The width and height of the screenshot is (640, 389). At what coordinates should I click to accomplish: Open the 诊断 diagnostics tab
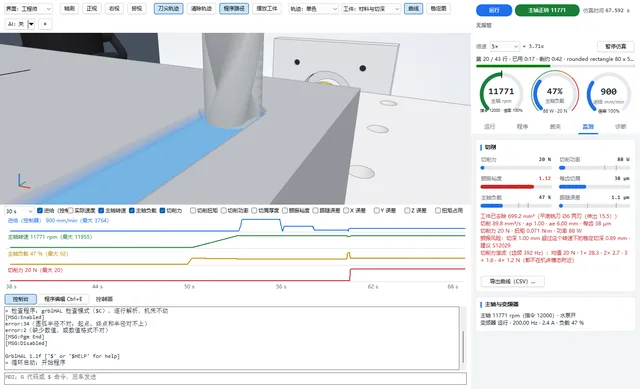pyautogui.click(x=620, y=127)
